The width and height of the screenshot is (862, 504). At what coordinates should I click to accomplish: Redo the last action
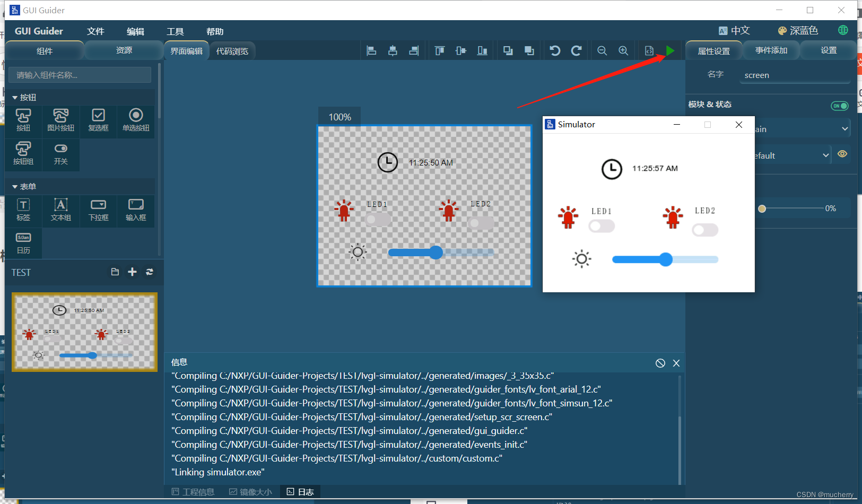click(576, 51)
